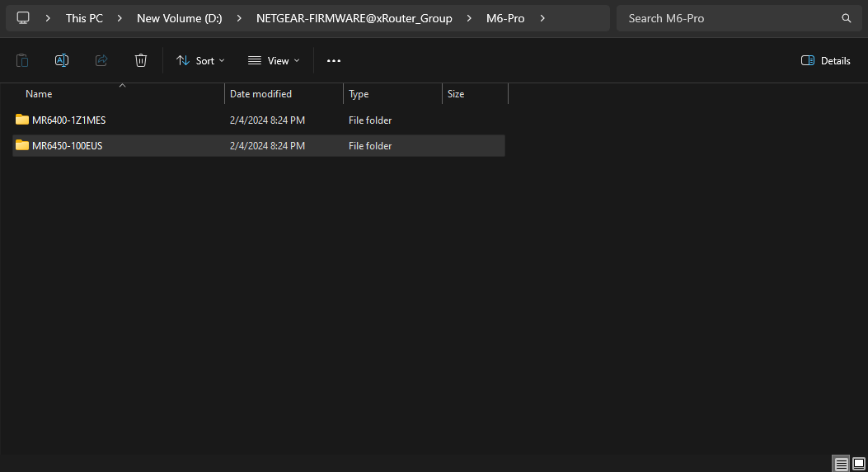
Task: Click the PC monitor icon in the address bar
Action: click(23, 17)
